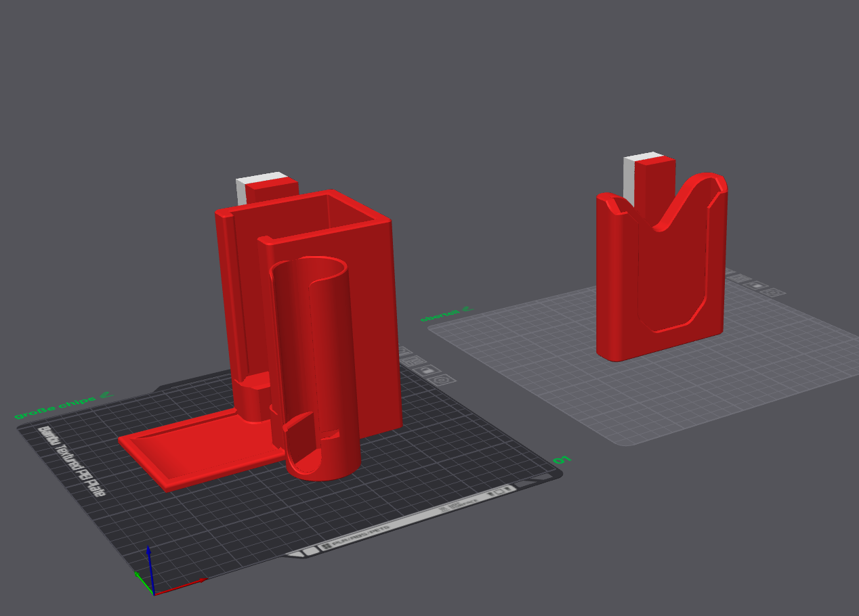This screenshot has width=859, height=616.
Task: Click arrange icon on große chips plate
Action: 415,361
